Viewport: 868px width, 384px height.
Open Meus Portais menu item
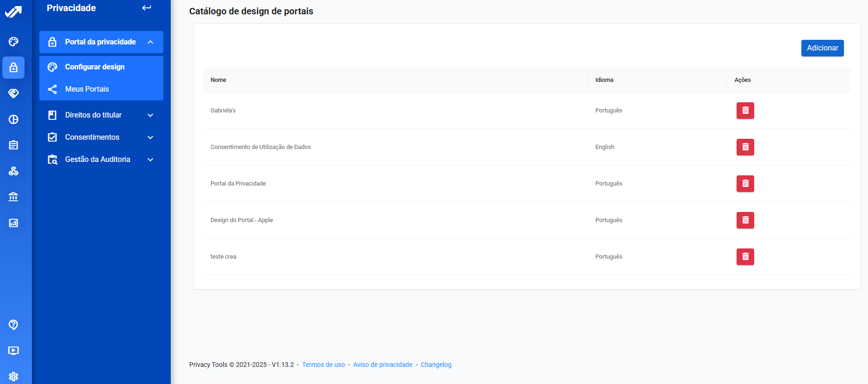tap(87, 89)
